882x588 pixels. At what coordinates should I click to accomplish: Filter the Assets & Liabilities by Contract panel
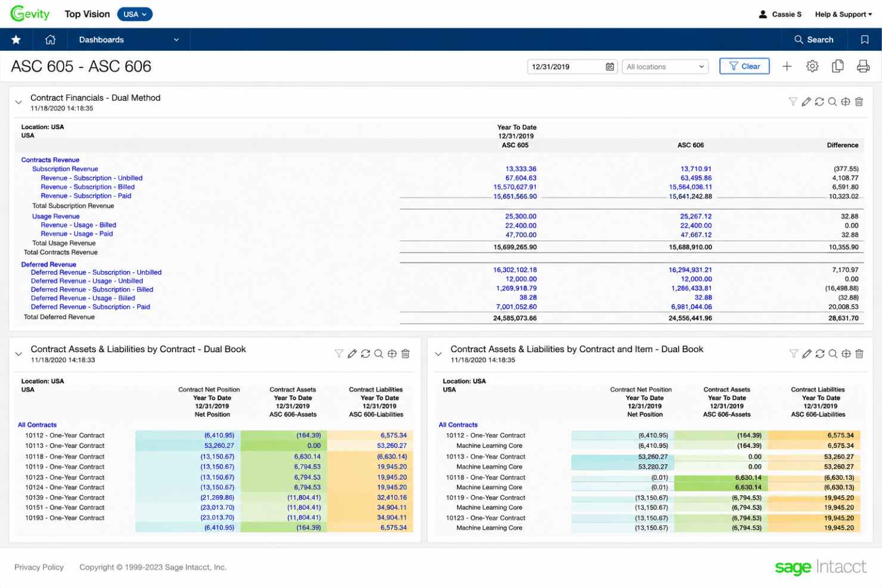click(338, 354)
